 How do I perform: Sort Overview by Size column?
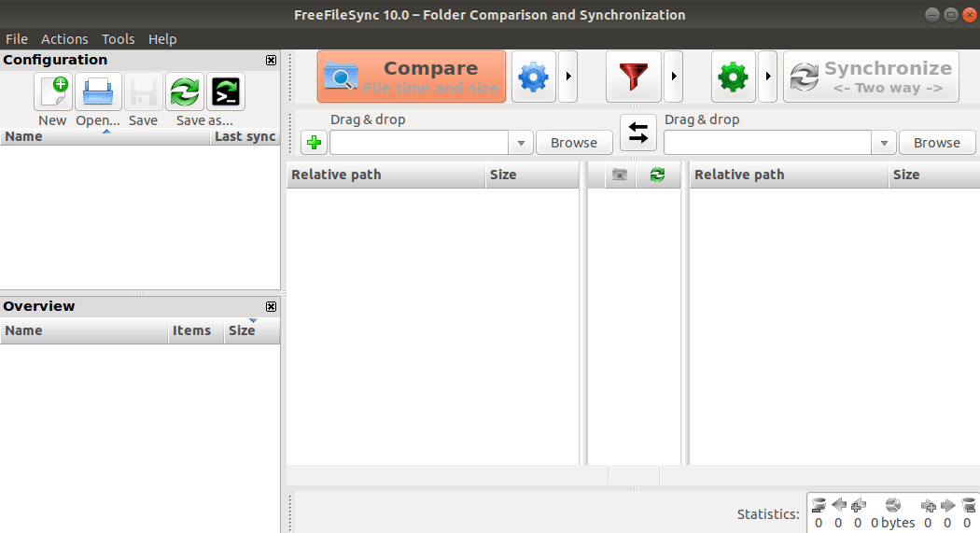pos(251,331)
